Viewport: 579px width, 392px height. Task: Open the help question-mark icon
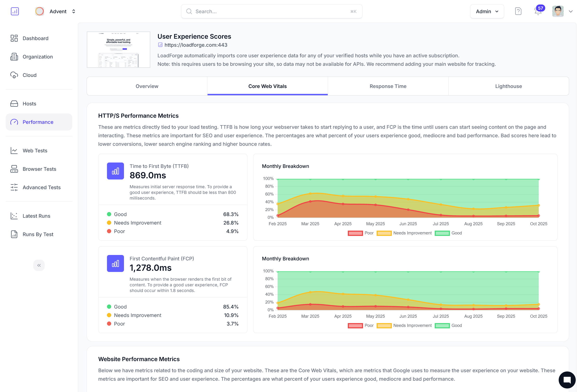pyautogui.click(x=518, y=11)
